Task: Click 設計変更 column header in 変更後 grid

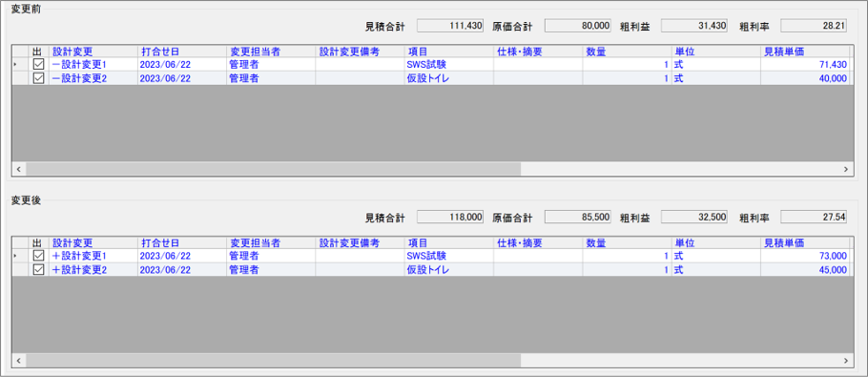Action: 93,243
